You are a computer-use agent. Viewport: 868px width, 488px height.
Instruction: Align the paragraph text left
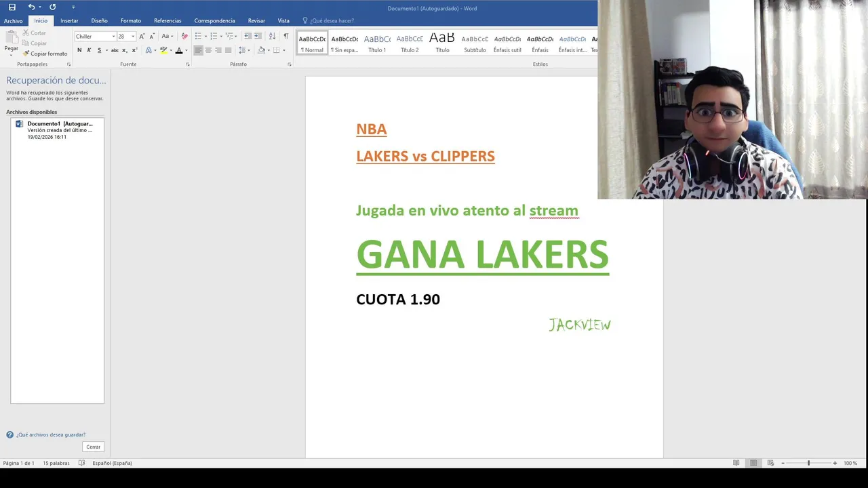[x=198, y=50]
